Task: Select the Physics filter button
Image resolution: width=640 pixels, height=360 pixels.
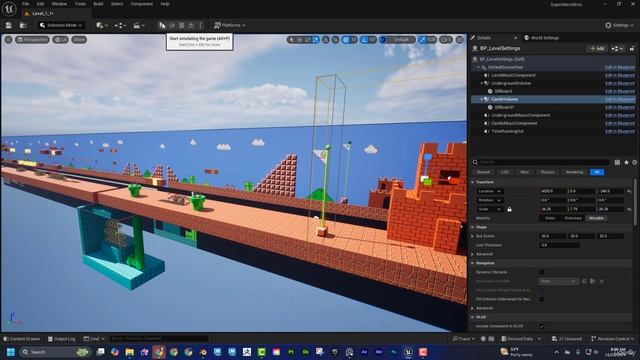Action: click(x=547, y=172)
